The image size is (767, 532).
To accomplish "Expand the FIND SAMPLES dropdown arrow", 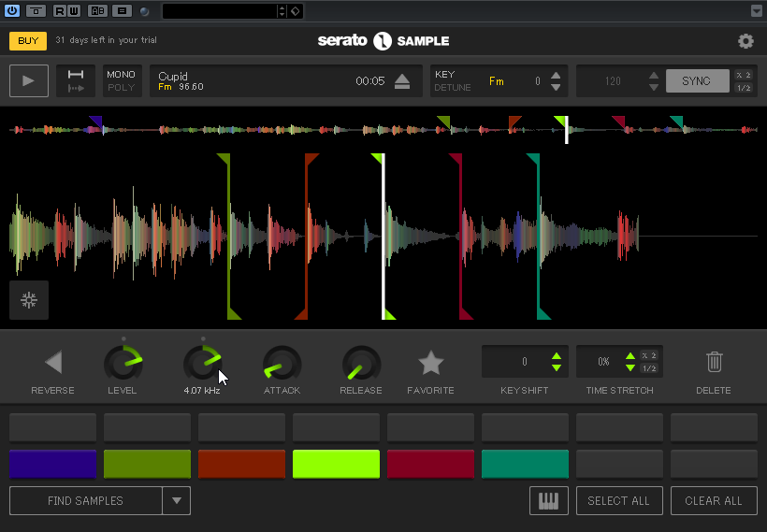I will point(177,501).
